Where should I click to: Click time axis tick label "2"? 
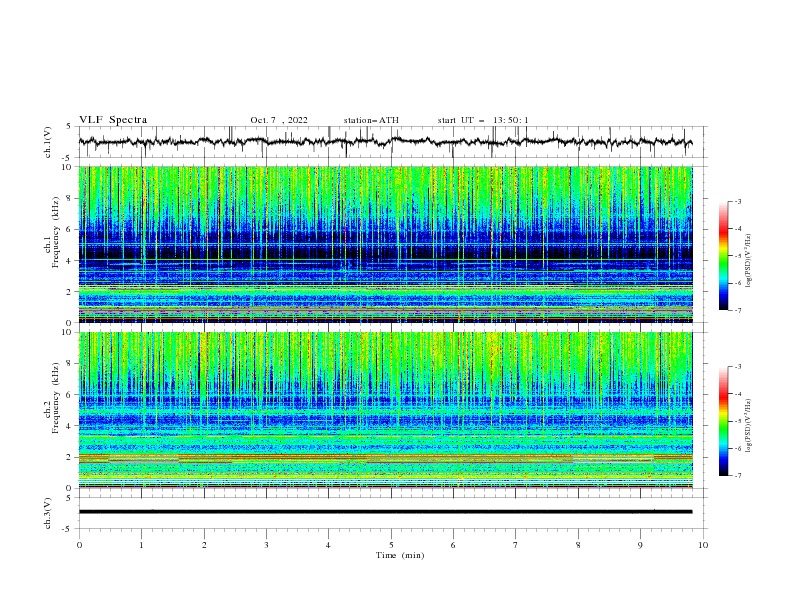pos(204,545)
